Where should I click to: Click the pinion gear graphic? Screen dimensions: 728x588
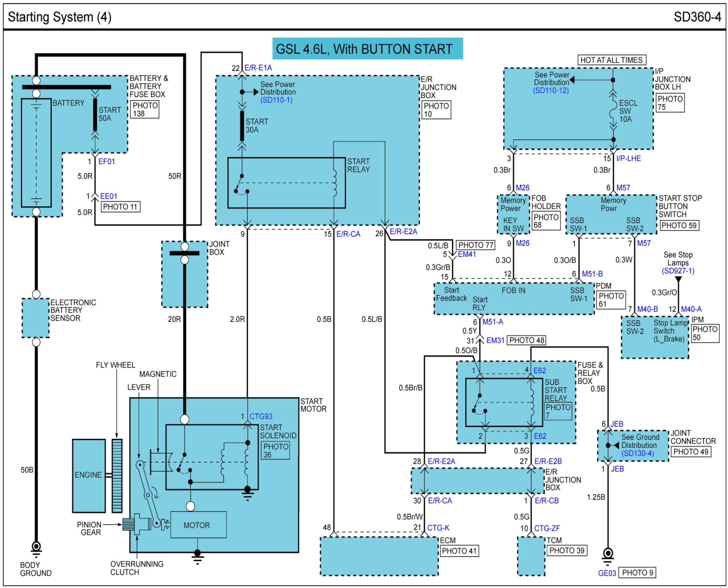coord(128,524)
